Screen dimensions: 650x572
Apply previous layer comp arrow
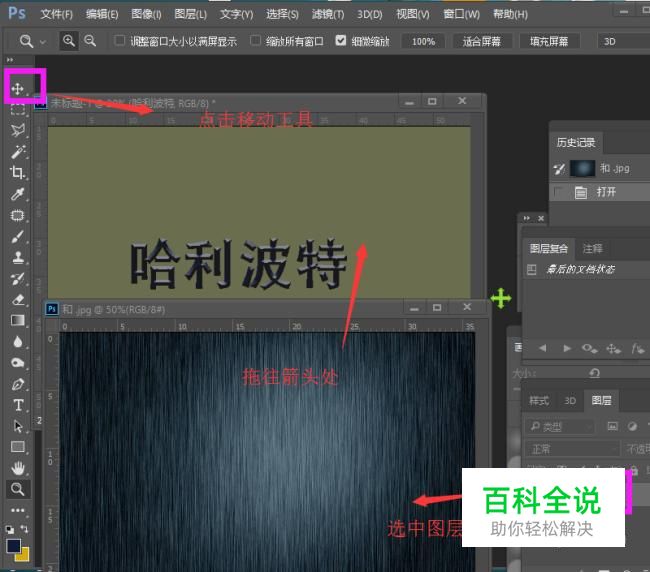(x=542, y=348)
